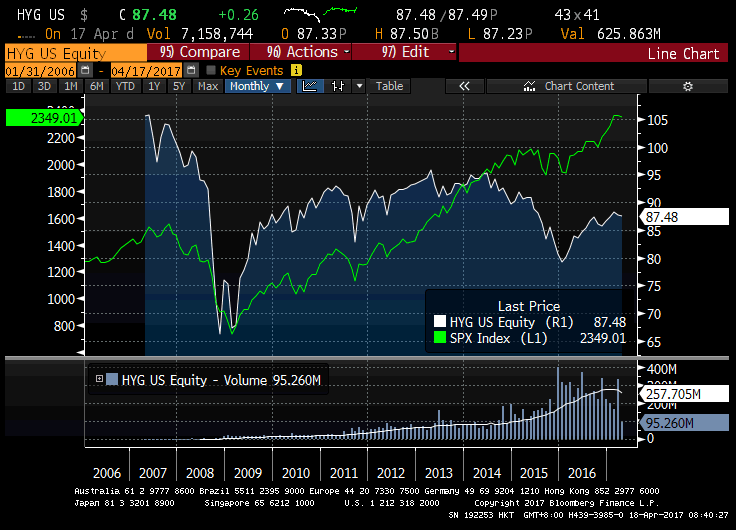Viewport: 736px width, 530px height.
Task: Click the green SPX Index legend swatch
Action: click(x=440, y=338)
